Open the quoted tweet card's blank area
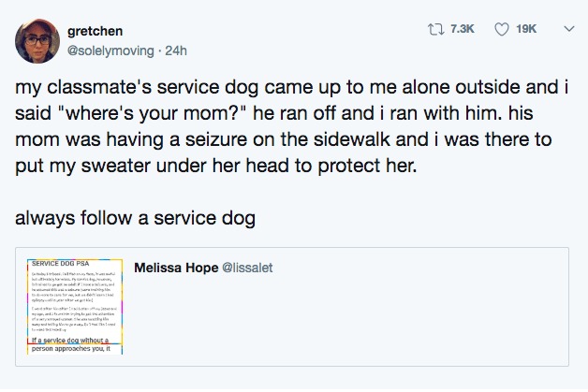588x392 pixels. click(375, 318)
